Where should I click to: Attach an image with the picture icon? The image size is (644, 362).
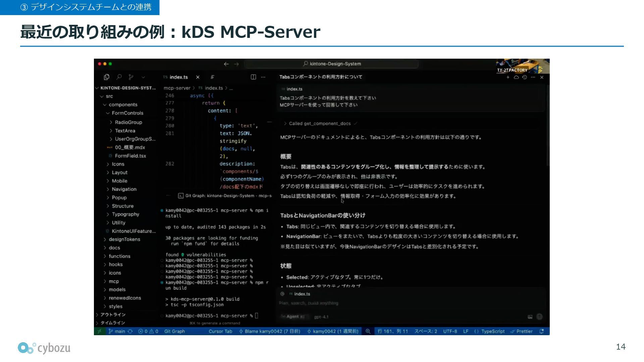[530, 317]
